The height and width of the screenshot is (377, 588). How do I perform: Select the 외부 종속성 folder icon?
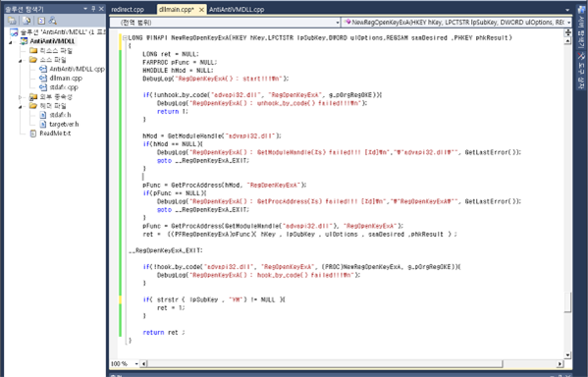click(x=33, y=97)
